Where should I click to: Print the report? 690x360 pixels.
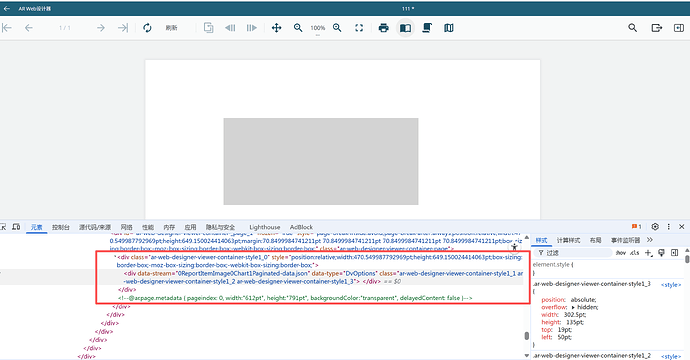coord(383,28)
